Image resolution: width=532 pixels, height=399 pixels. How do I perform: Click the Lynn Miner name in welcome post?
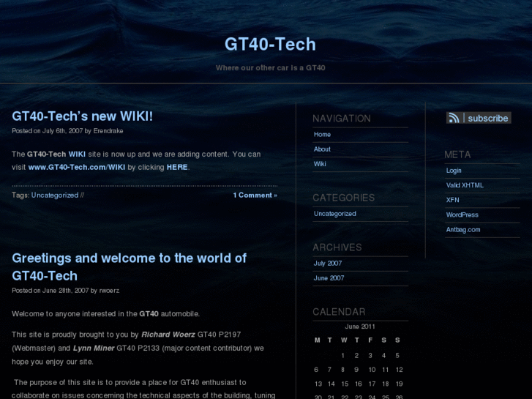94,348
